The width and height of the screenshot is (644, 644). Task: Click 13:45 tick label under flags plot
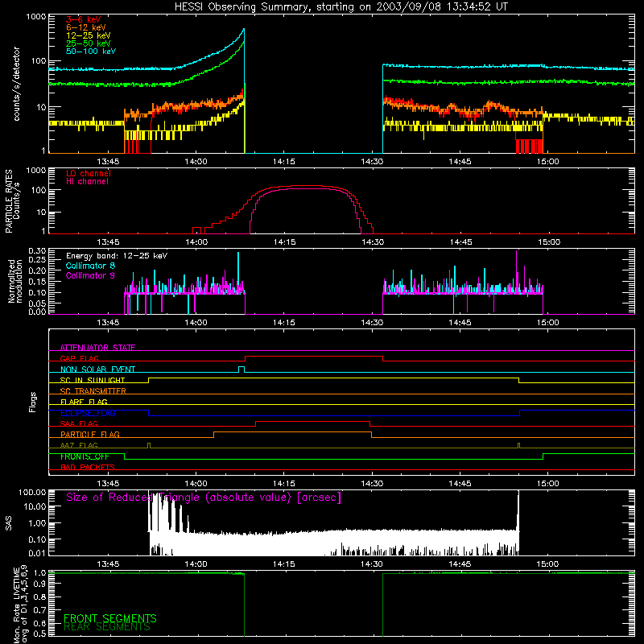tap(108, 484)
